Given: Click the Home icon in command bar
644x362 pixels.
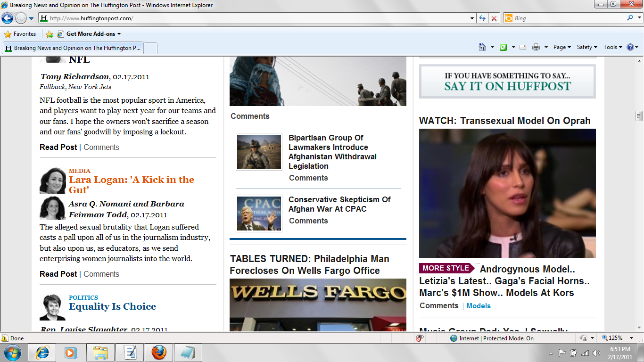Looking at the screenshot, I should [x=482, y=47].
